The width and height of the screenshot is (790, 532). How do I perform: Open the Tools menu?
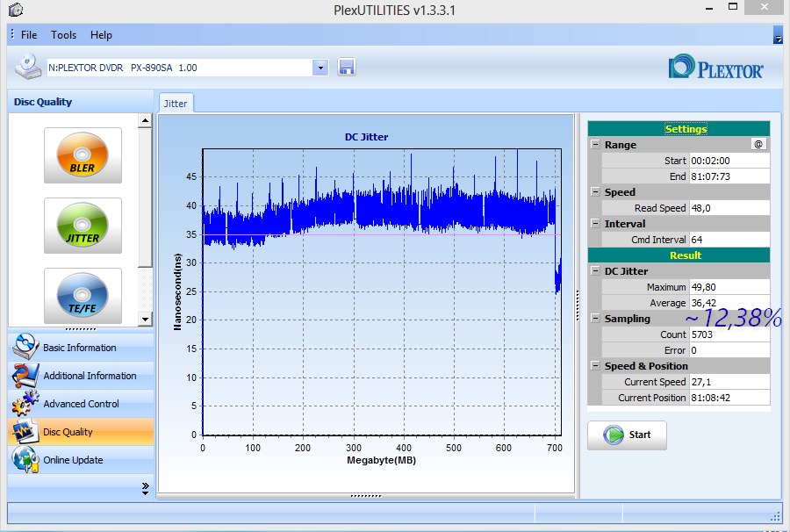coord(63,35)
